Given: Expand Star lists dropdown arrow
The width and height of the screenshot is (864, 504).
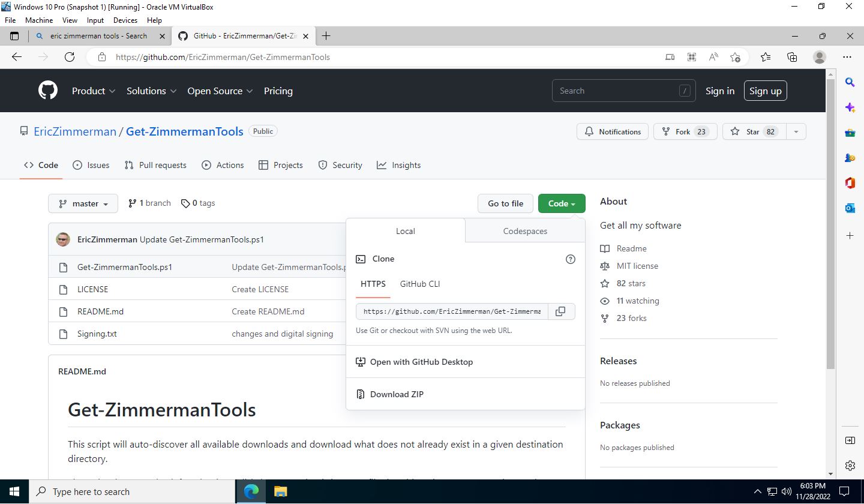Looking at the screenshot, I should tap(796, 131).
